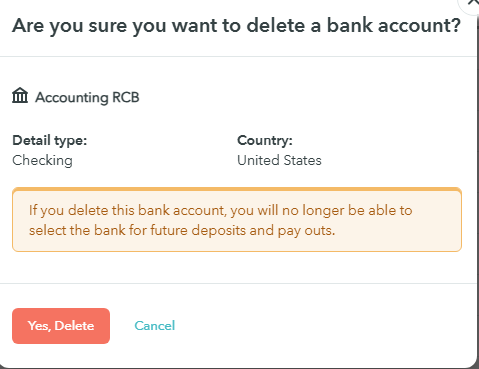Image resolution: width=479 pixels, height=369 pixels.
Task: Click the orange warning message banner
Action: point(237,219)
